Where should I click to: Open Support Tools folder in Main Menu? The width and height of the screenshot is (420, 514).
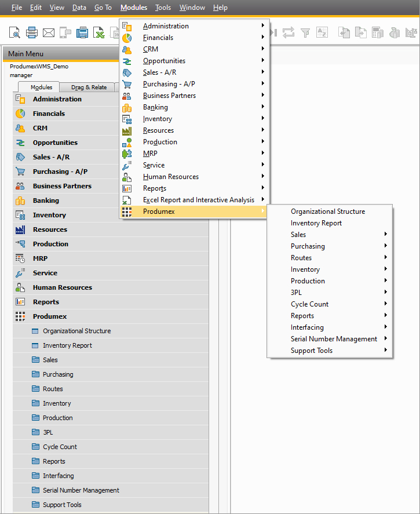[111, 505]
